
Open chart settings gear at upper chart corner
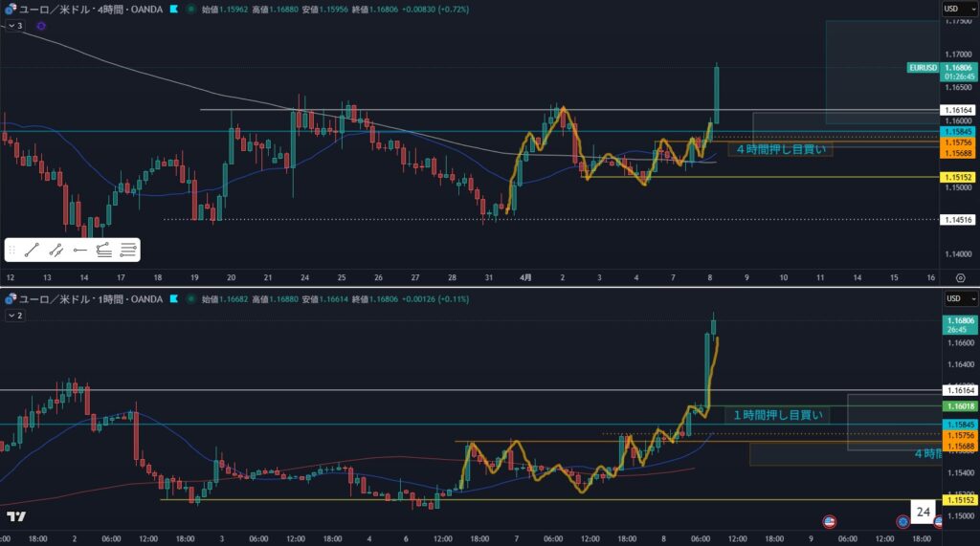(960, 276)
